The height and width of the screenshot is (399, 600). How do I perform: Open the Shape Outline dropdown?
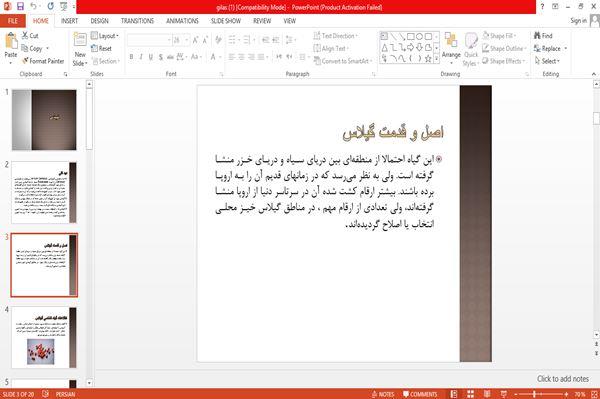pyautogui.click(x=504, y=48)
